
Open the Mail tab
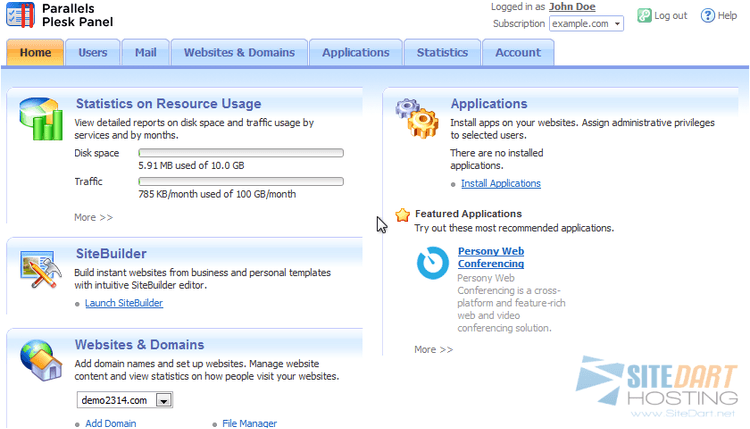145,52
